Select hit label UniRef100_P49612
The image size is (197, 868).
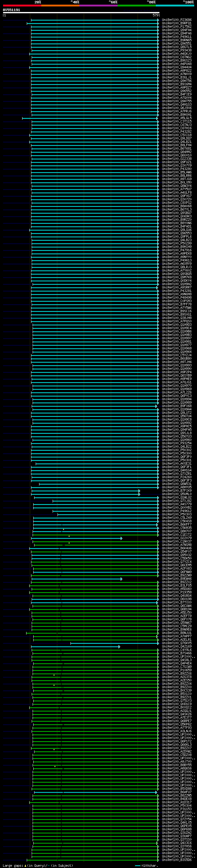(176, 511)
